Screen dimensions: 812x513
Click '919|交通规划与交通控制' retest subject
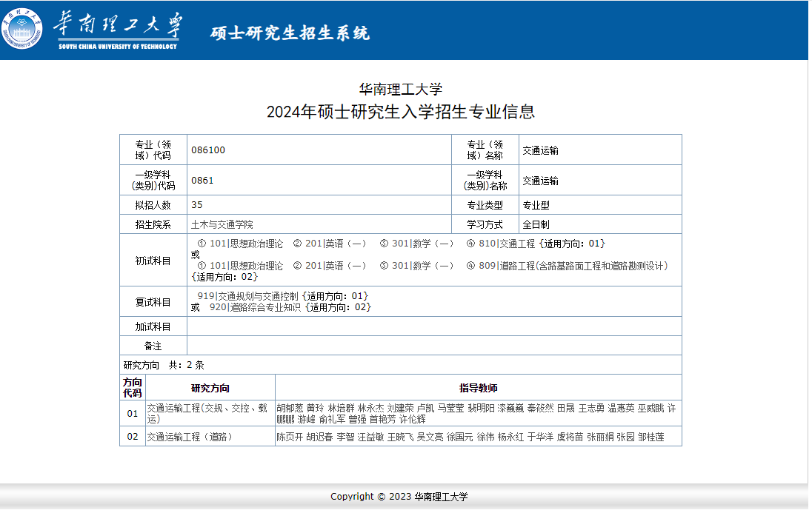pos(248,296)
